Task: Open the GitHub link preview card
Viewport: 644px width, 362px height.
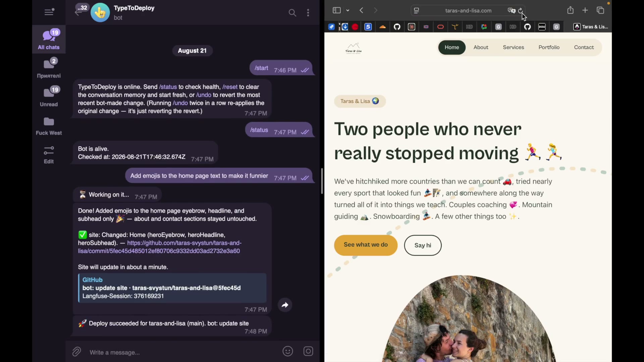Action: point(172,288)
